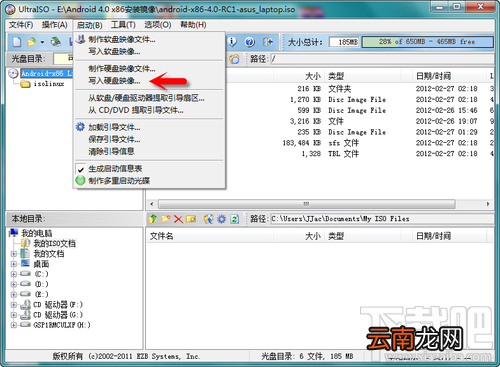Open the dropdown arrow beside the Open icon
This screenshot has height=367, width=500.
tap(42, 42)
